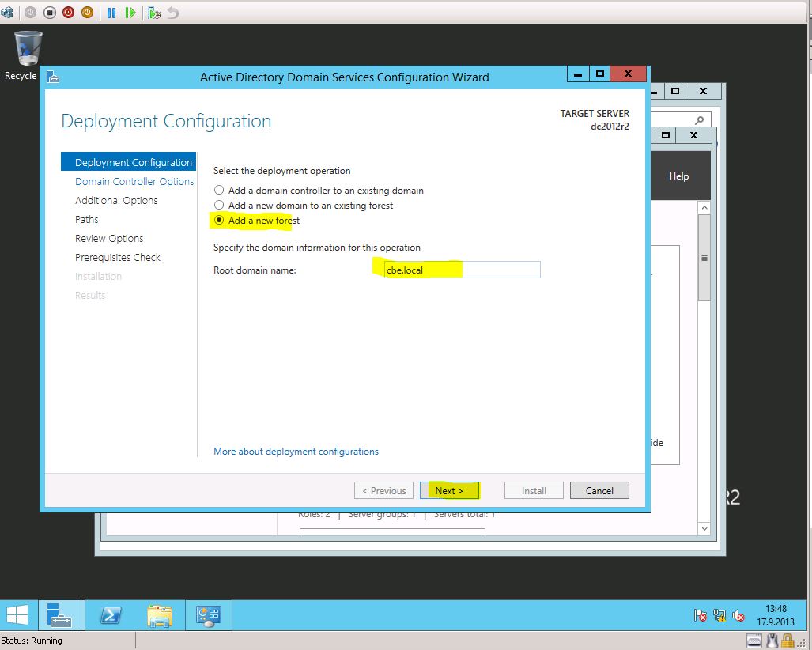Open the Domain Controller Options step
The width and height of the screenshot is (812, 650).
click(134, 181)
